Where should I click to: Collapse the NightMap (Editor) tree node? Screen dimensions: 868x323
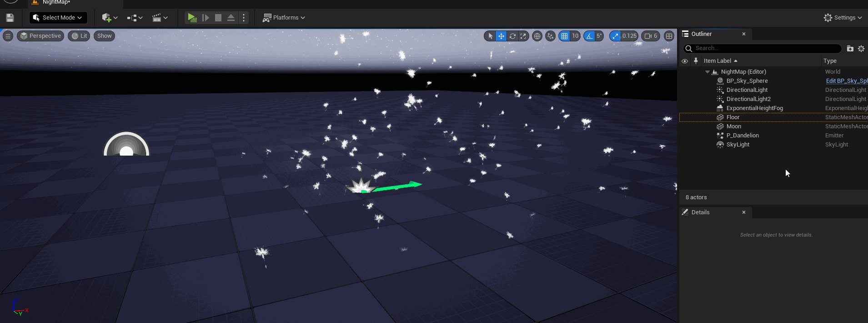[707, 72]
